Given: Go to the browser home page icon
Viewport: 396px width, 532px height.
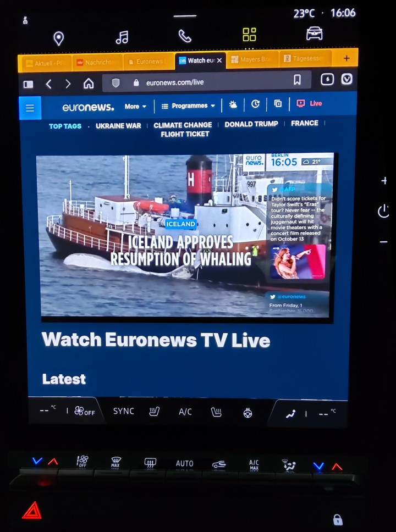Looking at the screenshot, I should tap(89, 83).
